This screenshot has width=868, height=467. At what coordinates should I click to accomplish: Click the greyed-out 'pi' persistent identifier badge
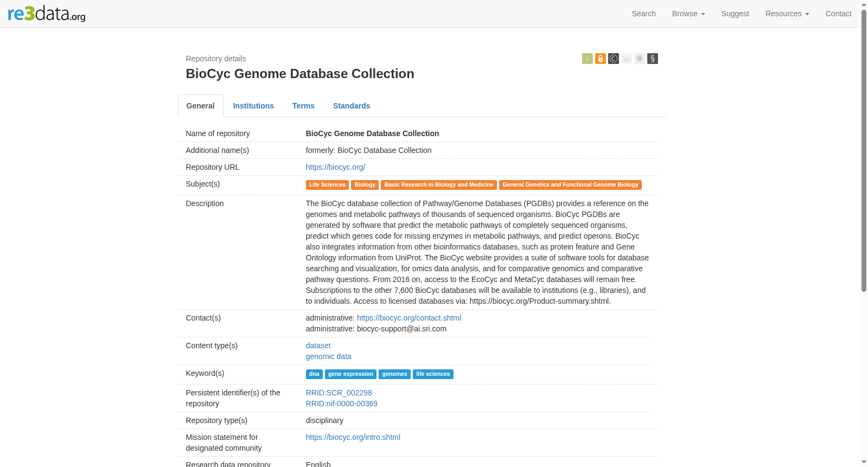tap(626, 59)
